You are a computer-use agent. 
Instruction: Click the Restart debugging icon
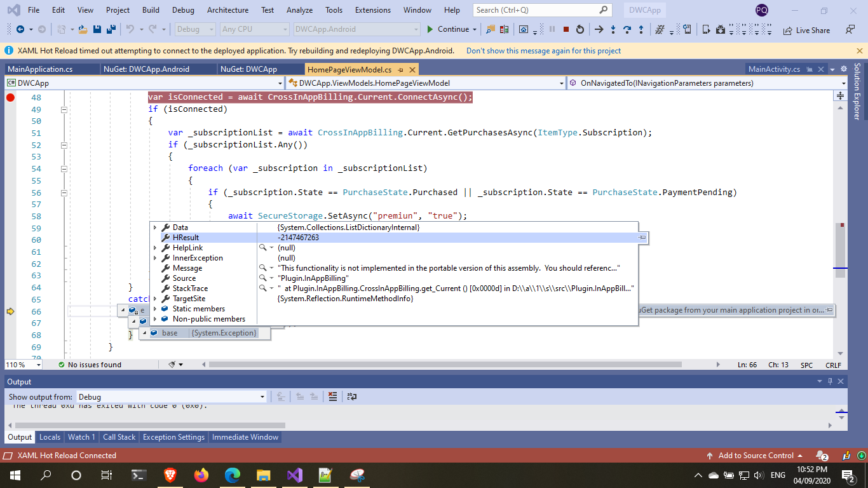[580, 29]
